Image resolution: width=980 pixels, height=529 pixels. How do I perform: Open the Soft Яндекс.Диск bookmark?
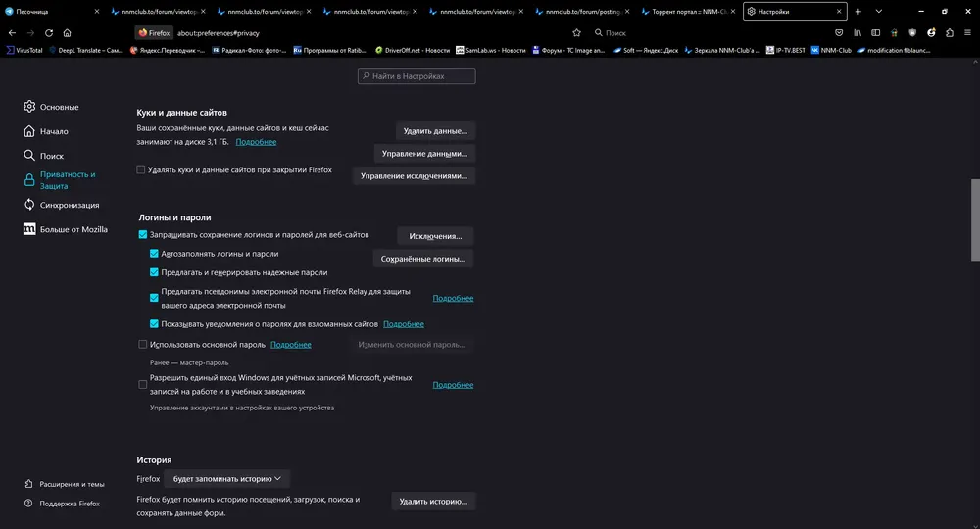646,50
